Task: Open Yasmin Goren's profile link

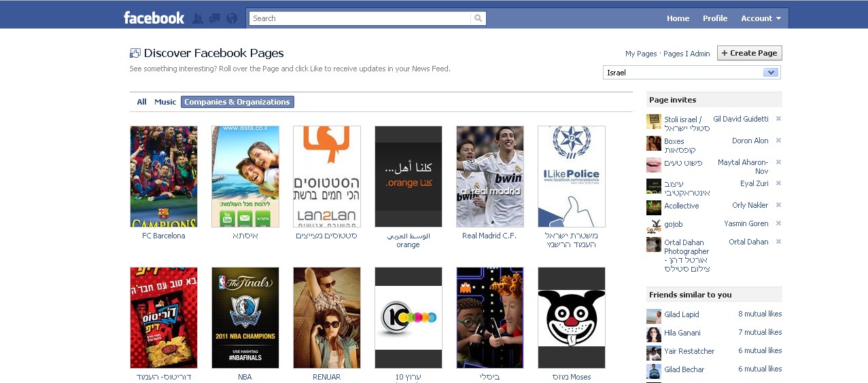Action: [x=746, y=223]
